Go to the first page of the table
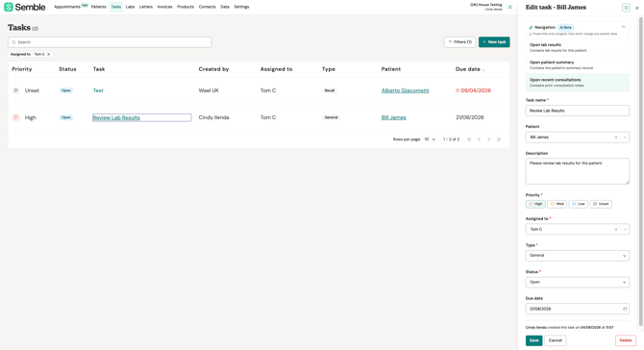 click(469, 139)
